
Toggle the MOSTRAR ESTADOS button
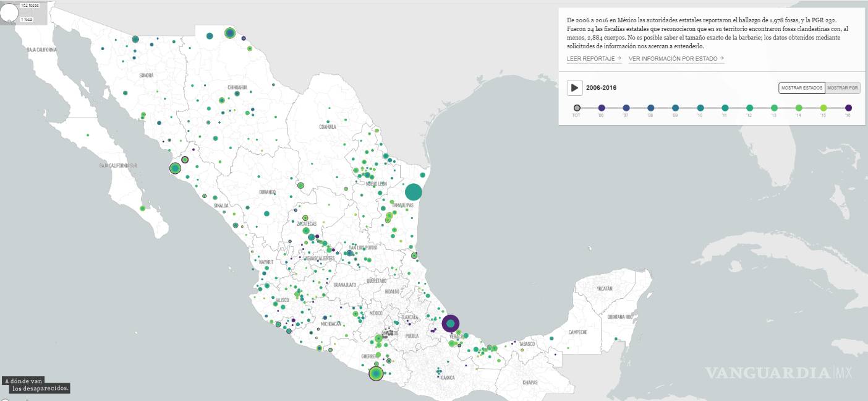tap(802, 88)
